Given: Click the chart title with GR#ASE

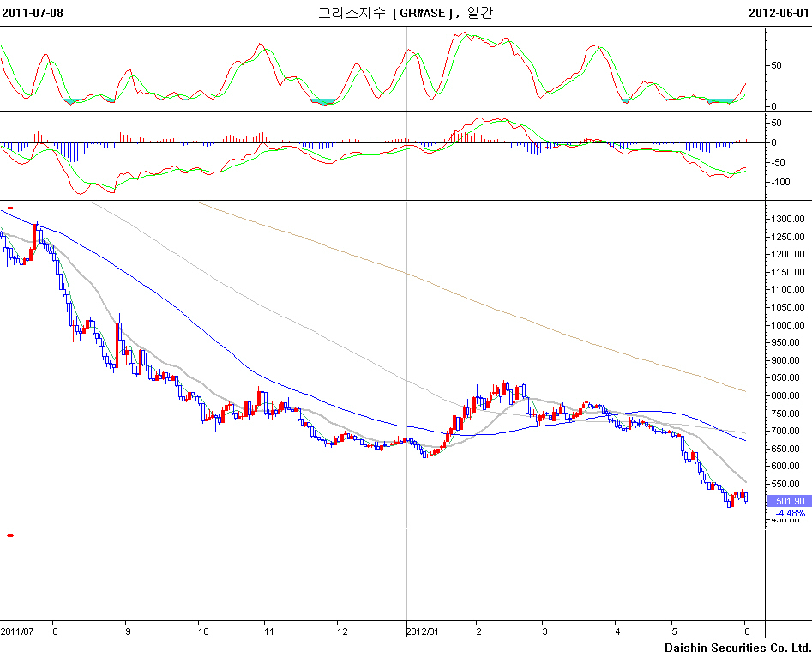Looking at the screenshot, I should tap(406, 13).
